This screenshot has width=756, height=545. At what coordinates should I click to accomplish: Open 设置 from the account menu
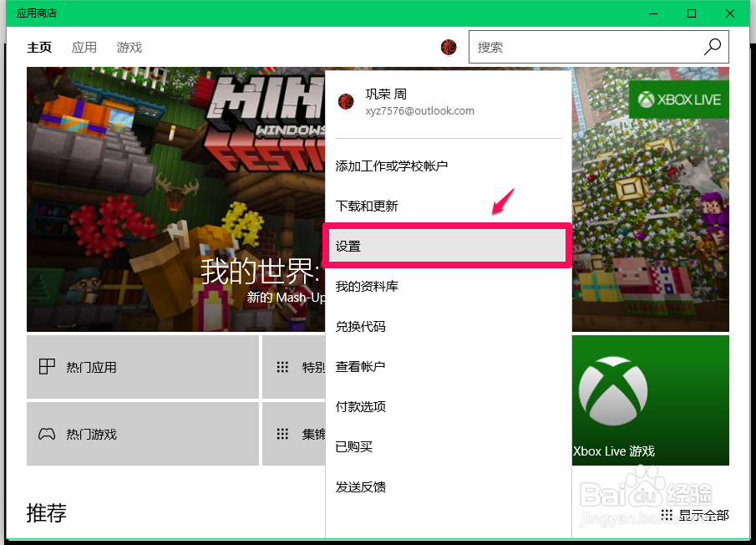[x=447, y=246]
